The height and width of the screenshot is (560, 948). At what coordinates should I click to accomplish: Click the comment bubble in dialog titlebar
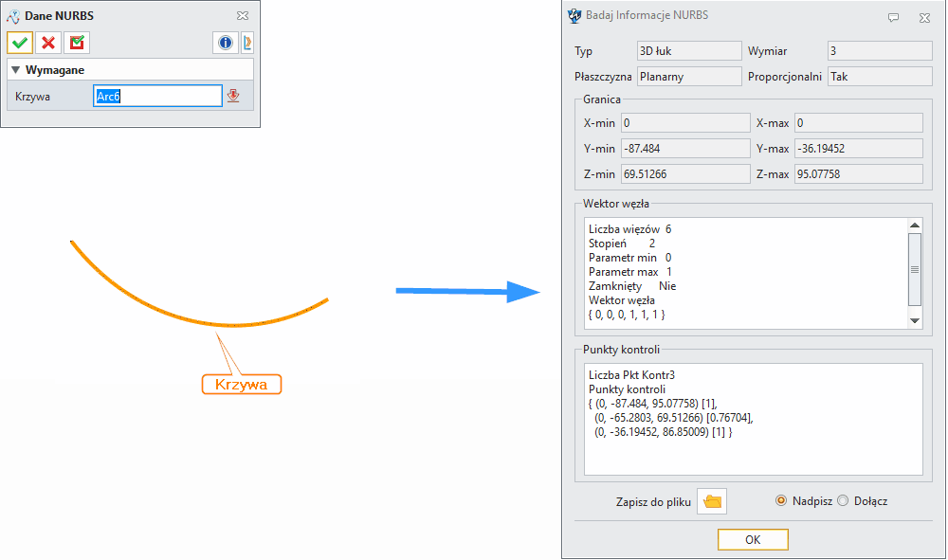tap(892, 17)
